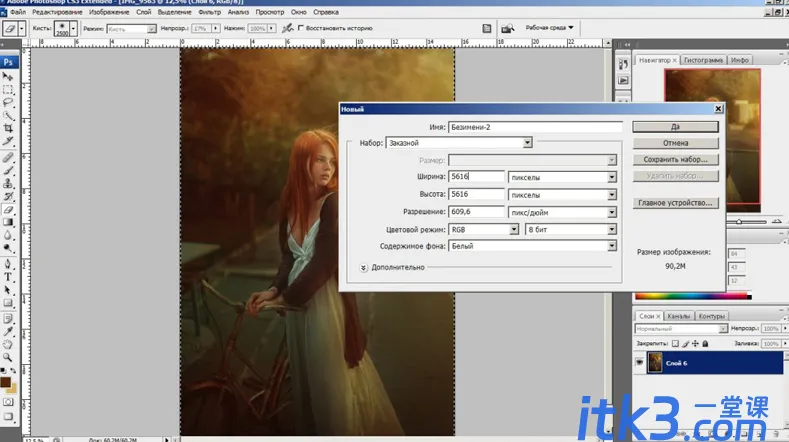Toggle lock all for layer
The image size is (789, 442).
705,344
